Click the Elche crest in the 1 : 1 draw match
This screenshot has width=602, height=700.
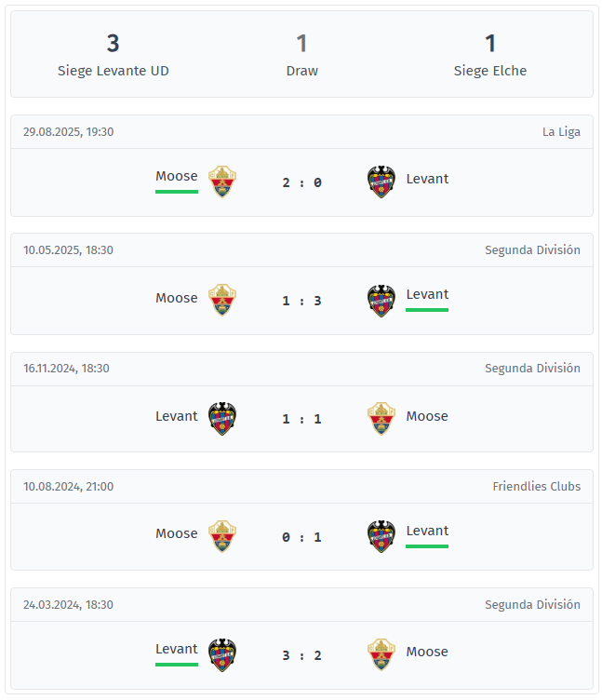pyautogui.click(x=381, y=418)
